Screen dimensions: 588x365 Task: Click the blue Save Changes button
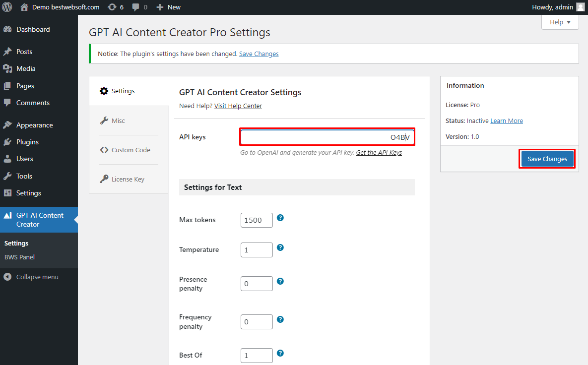click(x=547, y=159)
